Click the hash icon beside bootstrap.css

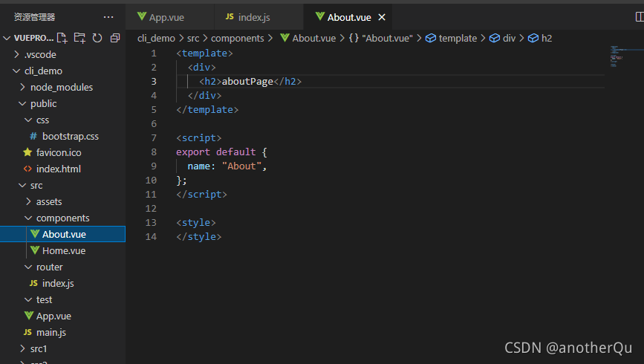[x=33, y=136]
